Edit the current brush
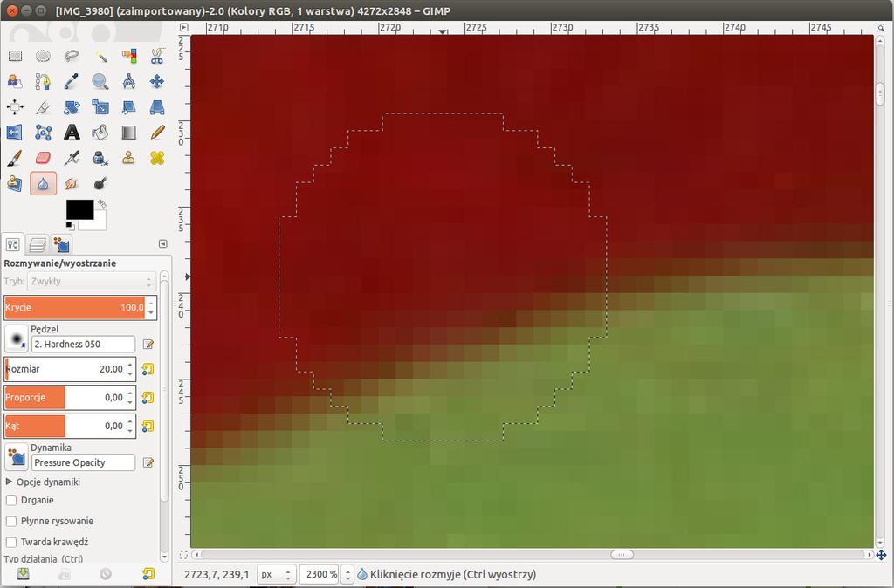Image resolution: width=894 pixels, height=588 pixels. pyautogui.click(x=148, y=344)
